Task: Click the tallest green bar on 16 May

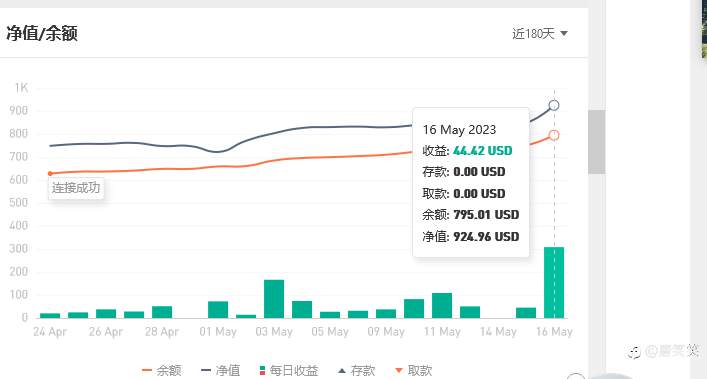Action: coord(554,283)
